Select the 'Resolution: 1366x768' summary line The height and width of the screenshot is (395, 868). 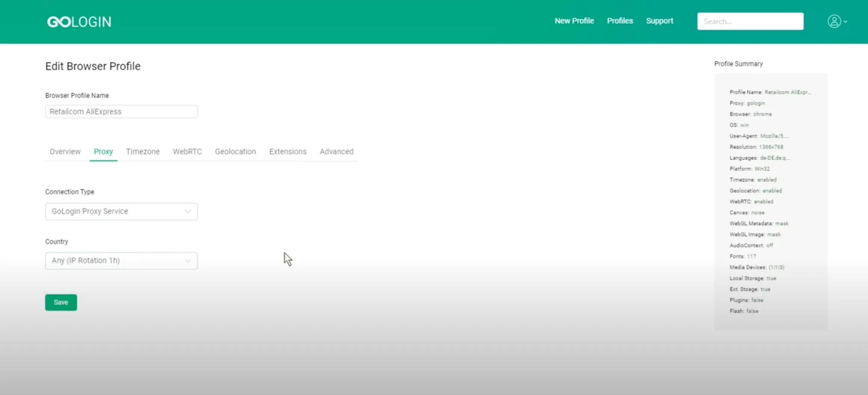756,147
